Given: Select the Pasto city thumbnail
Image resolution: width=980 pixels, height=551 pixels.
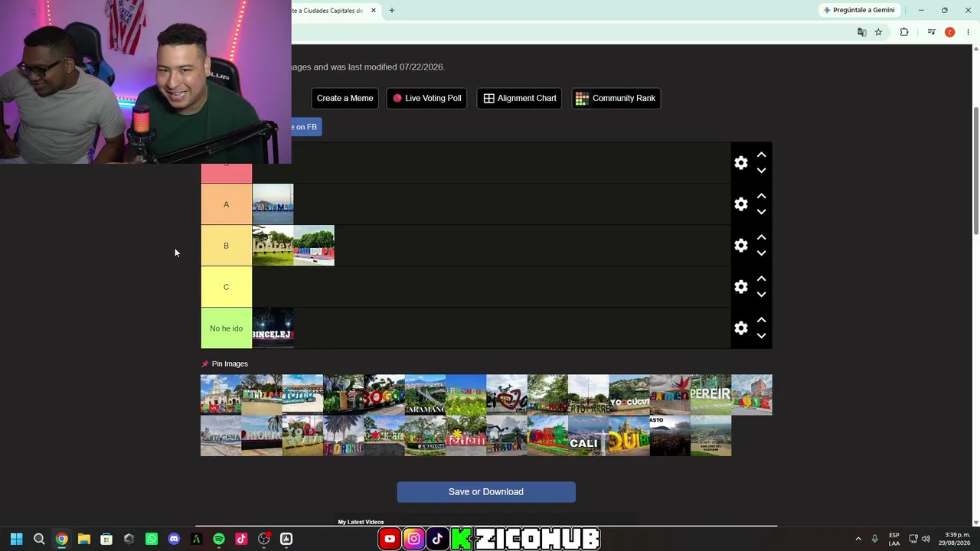Looking at the screenshot, I should pyautogui.click(x=671, y=436).
